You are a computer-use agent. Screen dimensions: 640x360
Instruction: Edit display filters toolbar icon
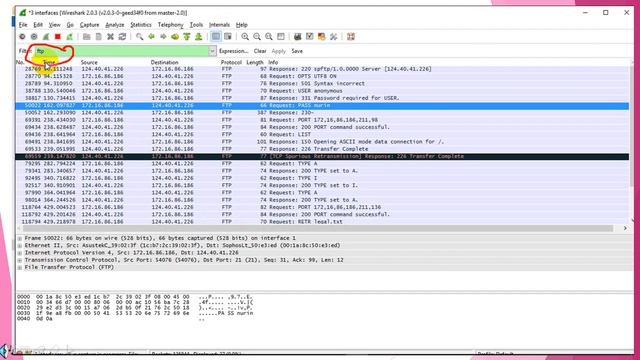(310, 37)
